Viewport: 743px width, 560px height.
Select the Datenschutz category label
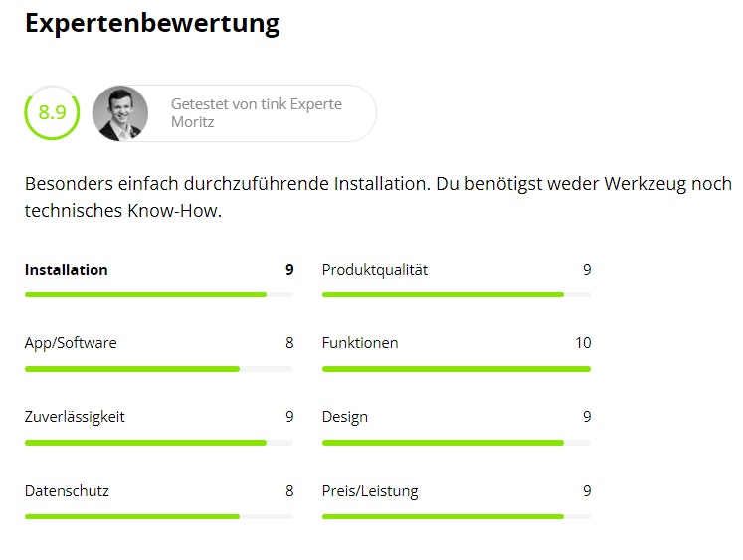click(67, 490)
